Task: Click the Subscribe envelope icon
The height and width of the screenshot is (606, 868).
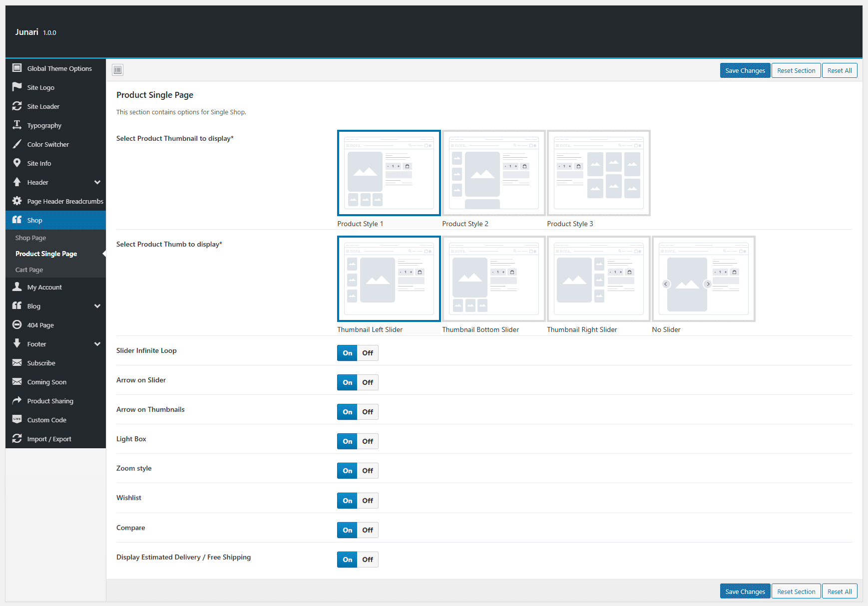Action: [17, 362]
